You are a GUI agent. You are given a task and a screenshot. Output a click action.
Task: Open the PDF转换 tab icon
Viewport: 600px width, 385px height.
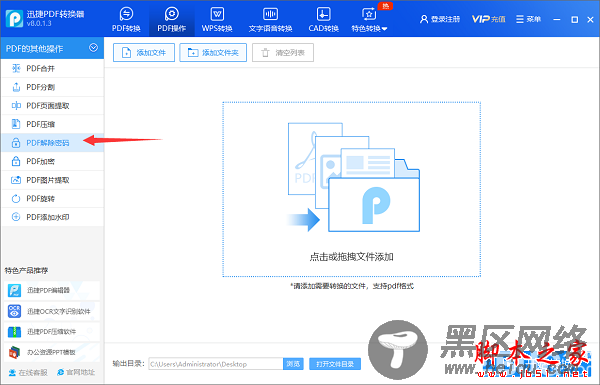[126, 14]
